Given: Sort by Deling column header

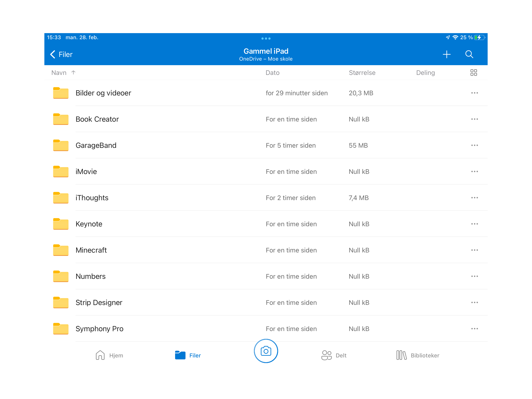Looking at the screenshot, I should coord(426,73).
